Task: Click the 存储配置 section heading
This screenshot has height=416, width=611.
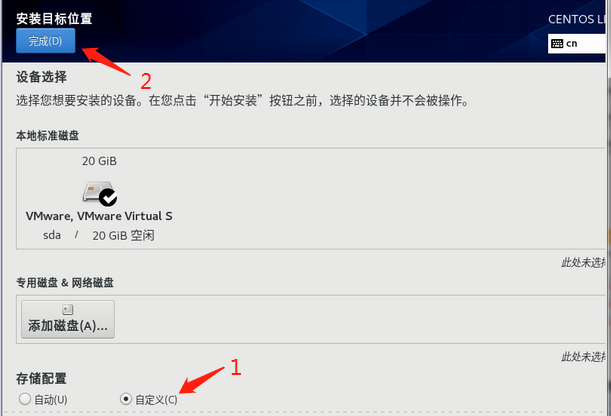Action: [41, 378]
